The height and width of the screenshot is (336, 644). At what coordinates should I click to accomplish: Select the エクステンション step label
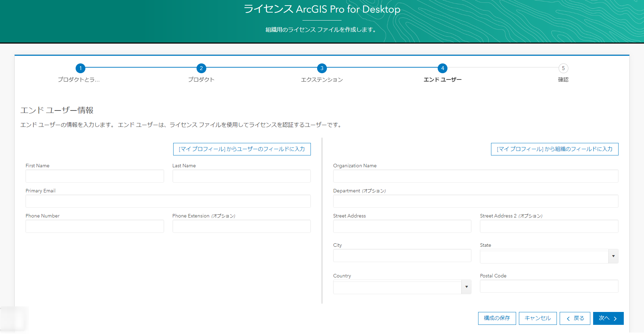322,79
